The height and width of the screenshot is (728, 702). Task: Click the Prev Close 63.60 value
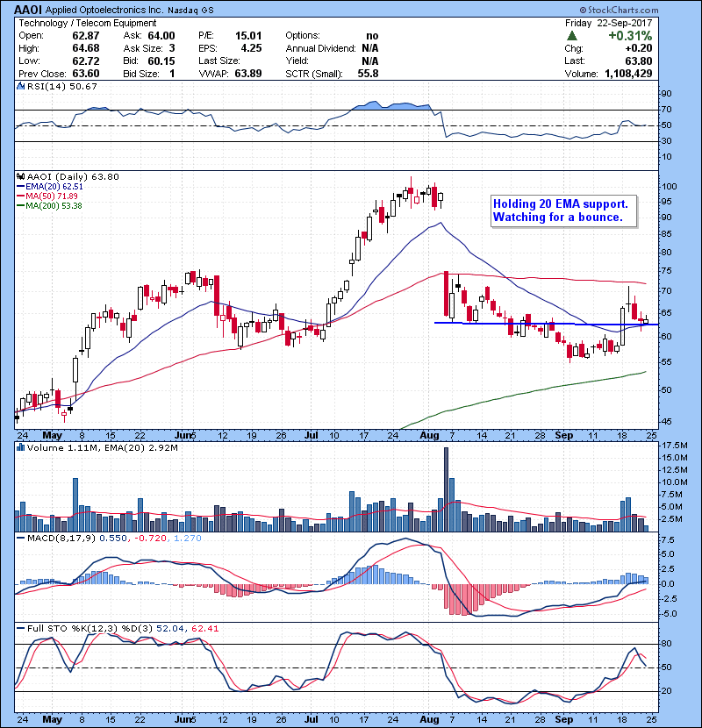pos(86,74)
